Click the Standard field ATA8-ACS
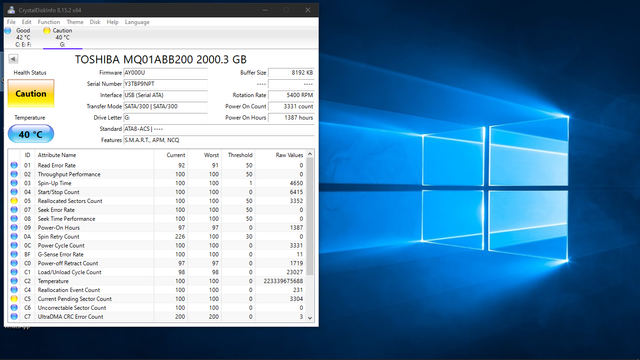640x360 pixels. [x=219, y=129]
